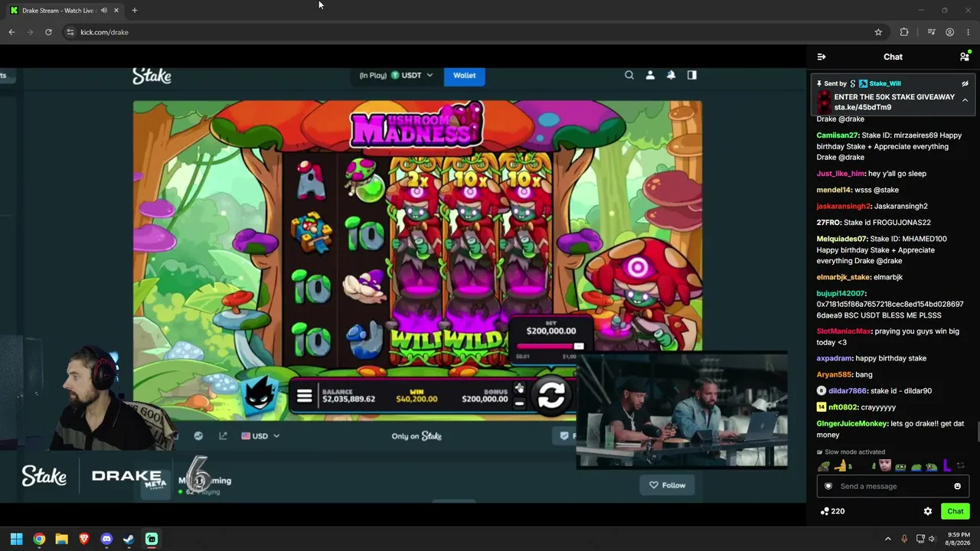Insert the baby face emote
Screen dimensions: 980x551
tap(885, 465)
